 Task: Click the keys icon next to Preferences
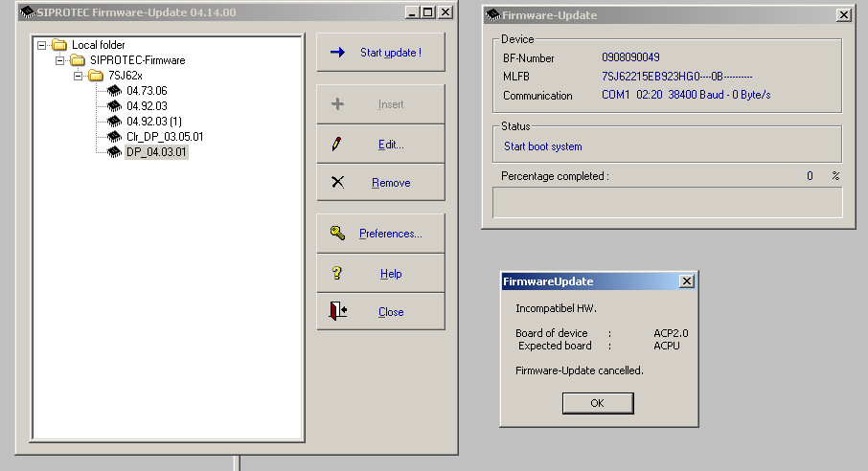coord(337,233)
